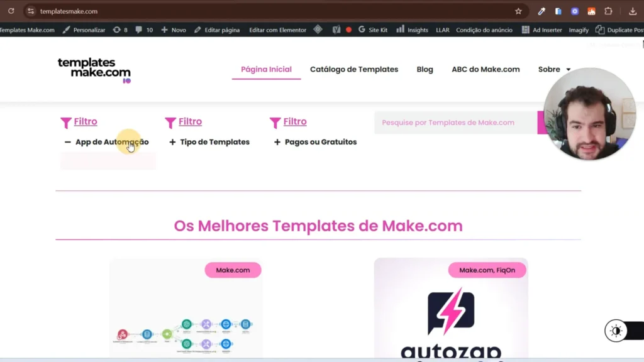This screenshot has height=362, width=644.
Task: Open Condição do anúncio
Action: click(484, 30)
